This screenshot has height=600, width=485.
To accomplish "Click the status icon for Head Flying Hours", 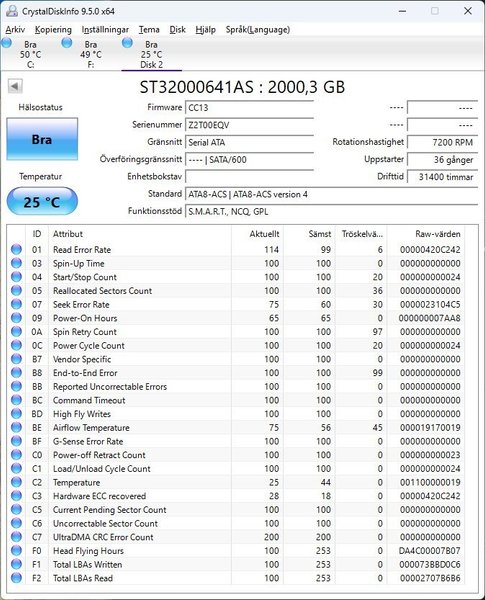I will point(16,551).
